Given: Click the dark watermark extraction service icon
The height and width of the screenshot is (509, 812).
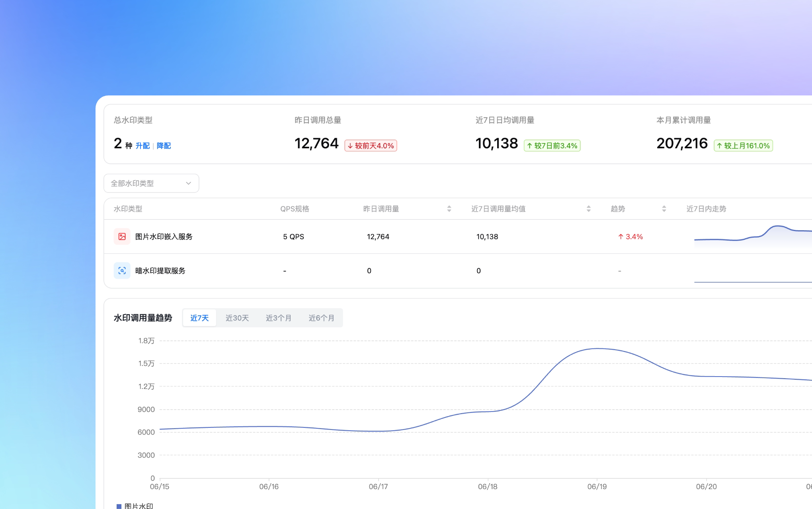Looking at the screenshot, I should 122,271.
